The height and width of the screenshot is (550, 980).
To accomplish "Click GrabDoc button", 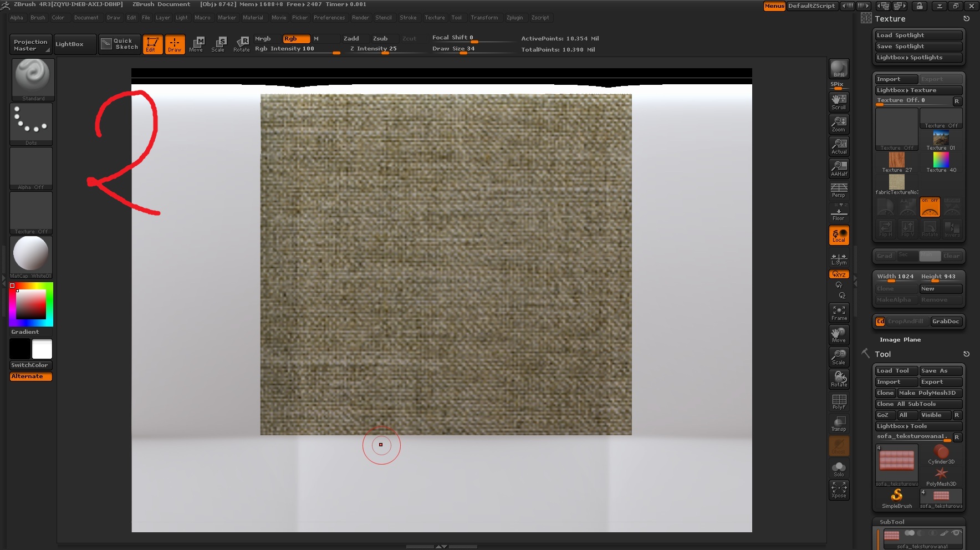I will (946, 322).
